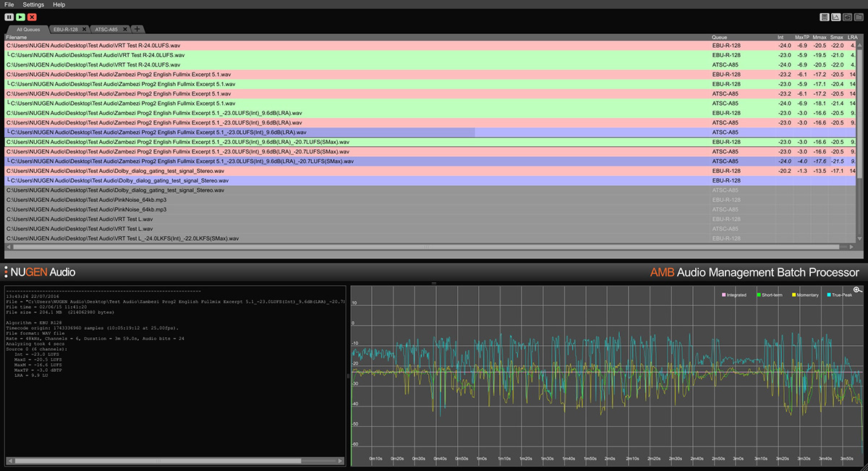Screen dimensions: 868x471
Task: Close the ATSC-A85 tab
Action: point(125,29)
